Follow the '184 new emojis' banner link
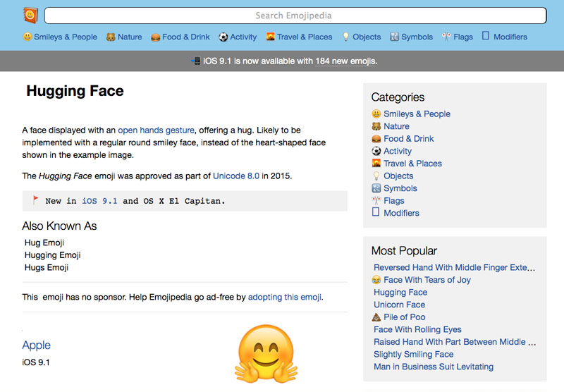564x392 pixels. [x=346, y=61]
